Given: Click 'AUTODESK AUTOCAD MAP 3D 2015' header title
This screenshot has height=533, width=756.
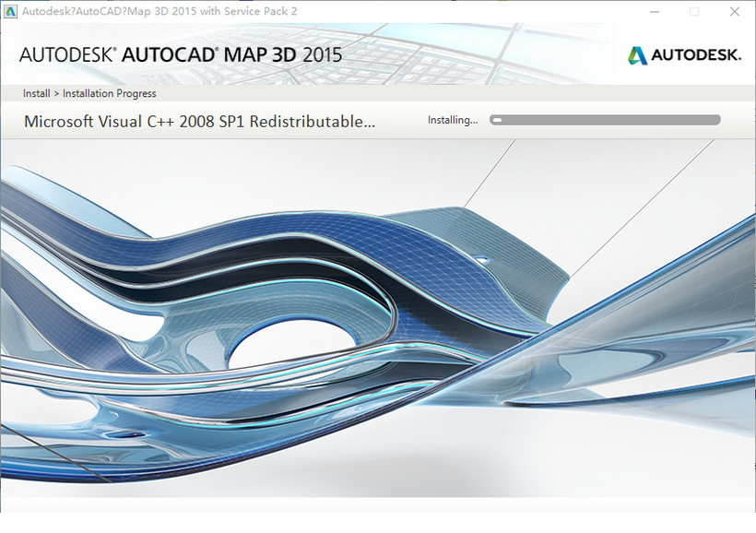Looking at the screenshot, I should [181, 55].
